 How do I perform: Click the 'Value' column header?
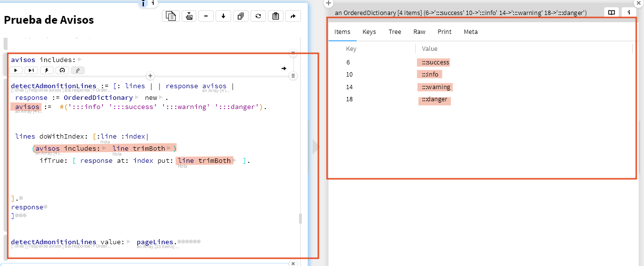(x=430, y=48)
